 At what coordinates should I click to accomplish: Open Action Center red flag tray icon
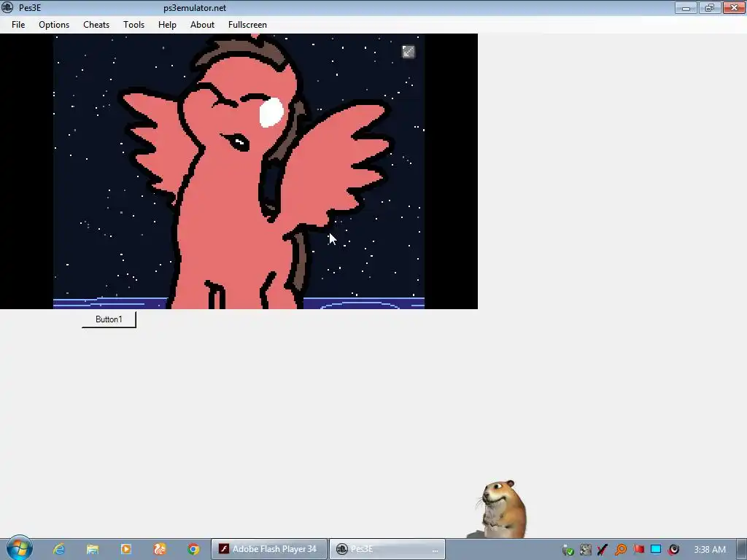(638, 550)
